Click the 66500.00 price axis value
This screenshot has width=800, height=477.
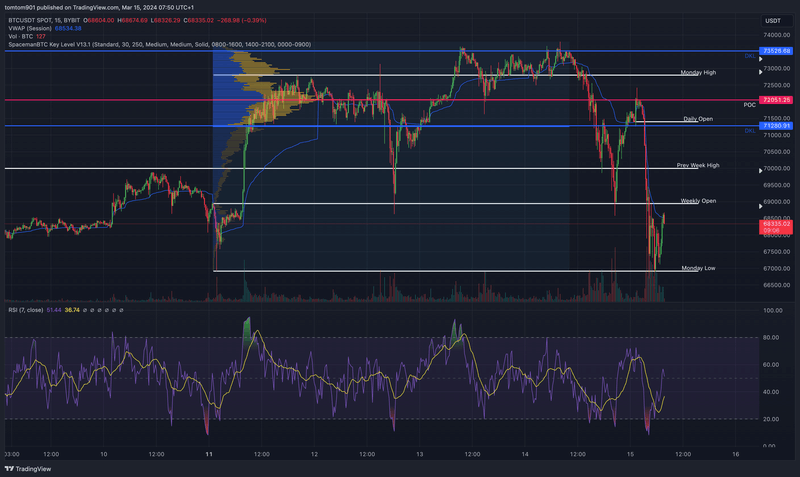(x=777, y=285)
